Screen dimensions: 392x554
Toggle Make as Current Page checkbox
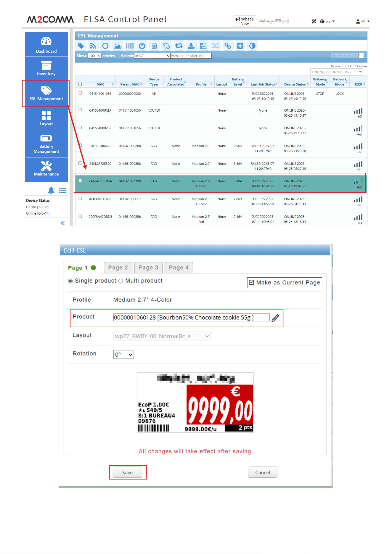tap(251, 282)
